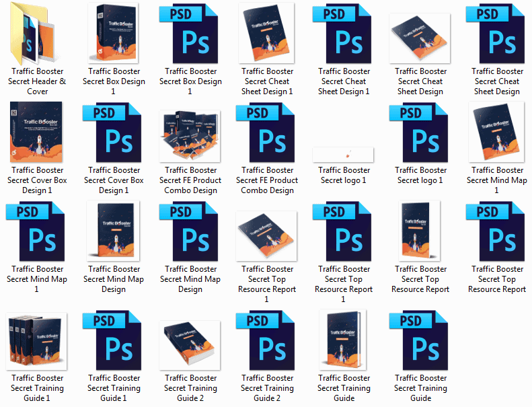Select the Cheat Sheet Design 1 image thumbnail
Screen dimensions: 532x407
click(266, 33)
